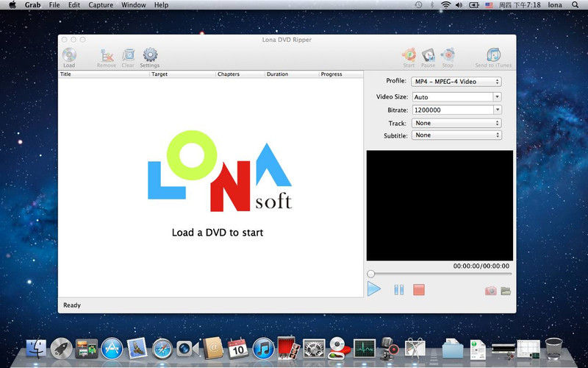Click the menu bar clock reading 7:18
Screen dimensions: 588x368
click(x=520, y=5)
